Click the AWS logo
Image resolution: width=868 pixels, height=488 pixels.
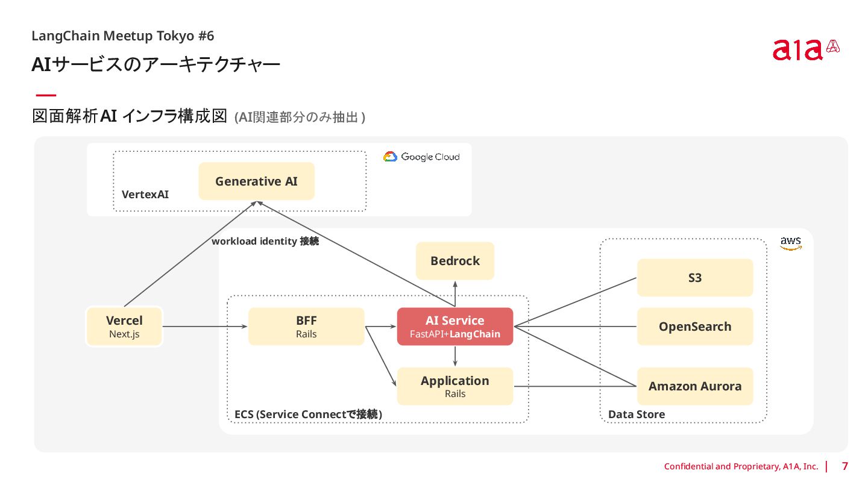[791, 243]
